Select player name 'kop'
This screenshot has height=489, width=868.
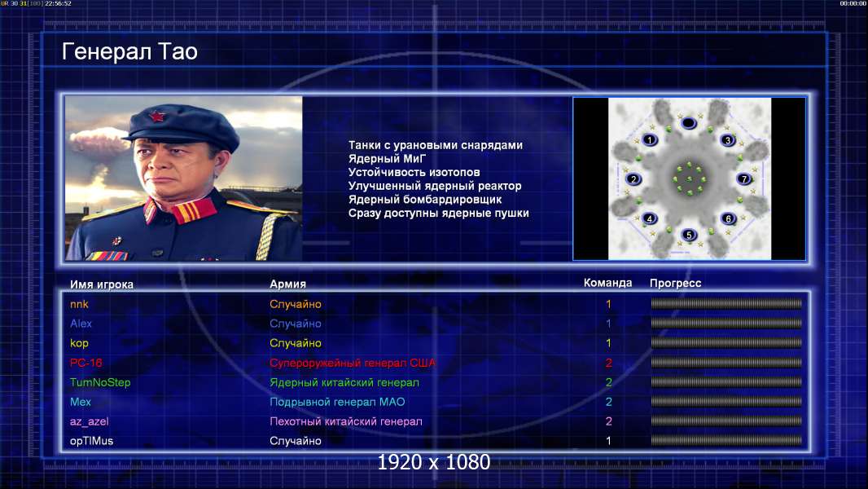[x=79, y=343]
